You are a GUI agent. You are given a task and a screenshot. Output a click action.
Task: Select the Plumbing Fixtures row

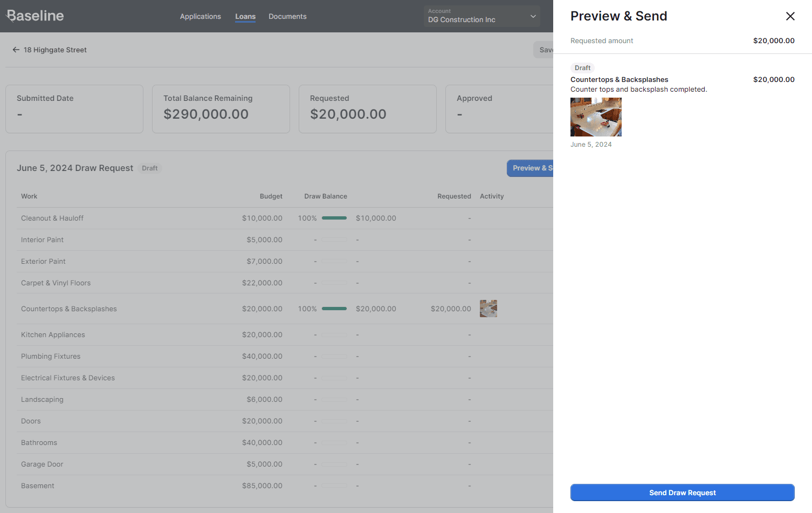click(x=51, y=357)
